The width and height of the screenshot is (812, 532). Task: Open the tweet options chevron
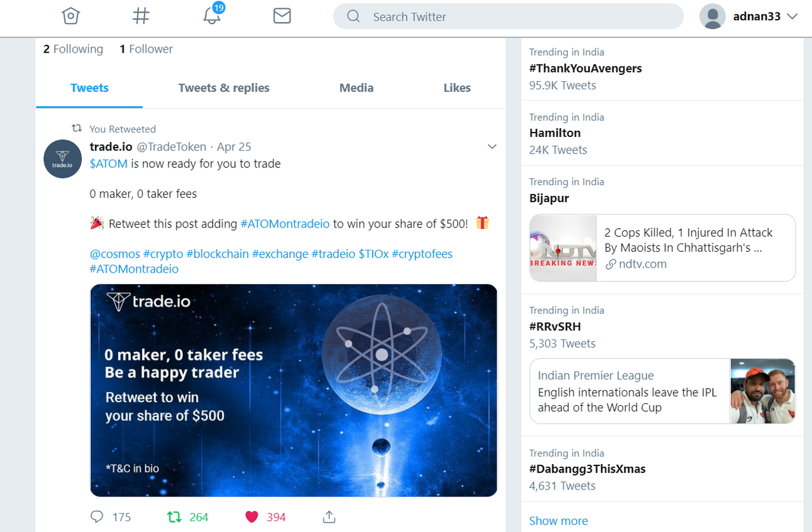click(x=492, y=146)
